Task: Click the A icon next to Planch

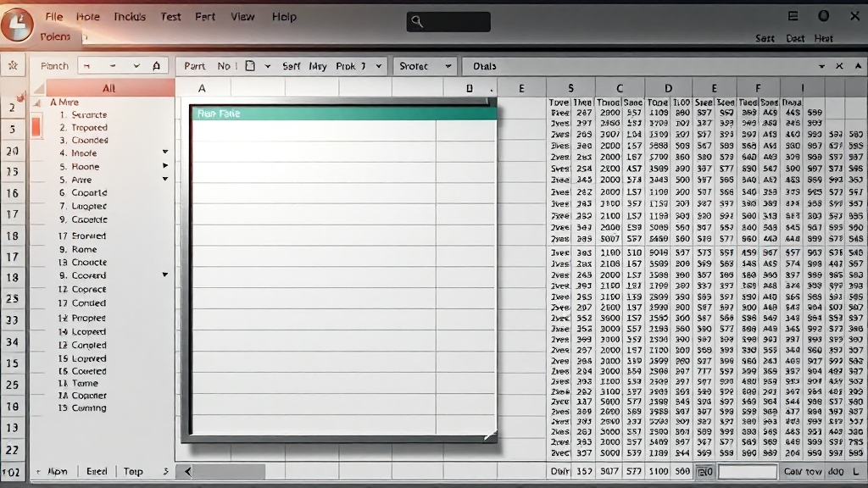Action: [156, 66]
